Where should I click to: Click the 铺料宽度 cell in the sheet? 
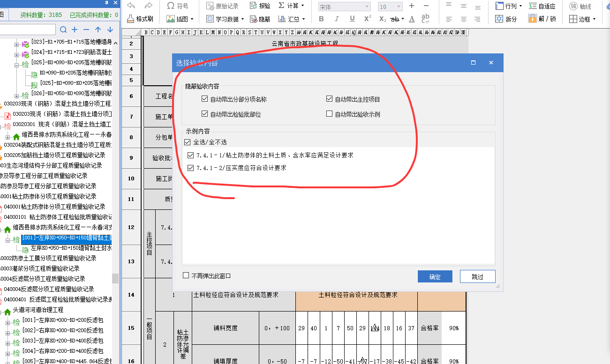[226, 328]
